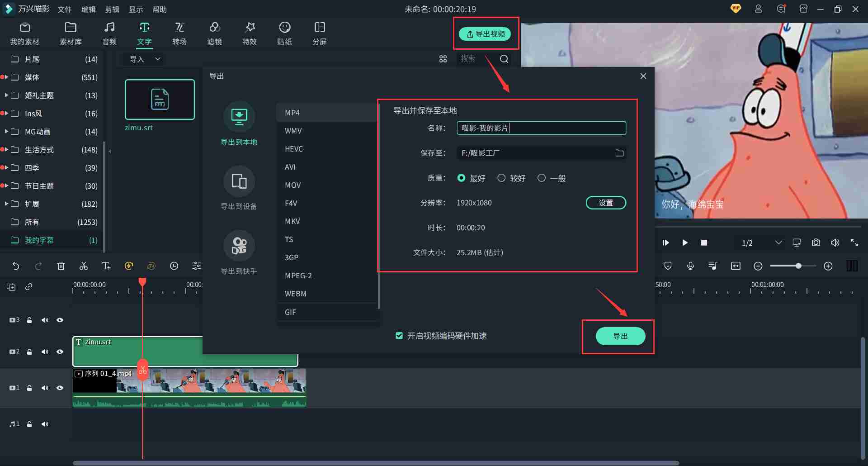Viewport: 868px width, 466px height.
Task: Open the 素材库 library tab
Action: coord(71,34)
